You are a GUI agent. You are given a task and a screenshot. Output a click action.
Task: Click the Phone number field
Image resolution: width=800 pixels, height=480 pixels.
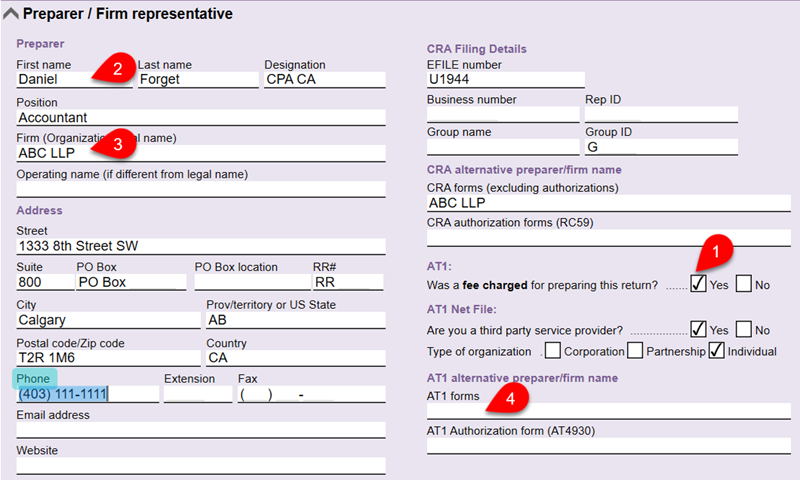click(x=85, y=394)
